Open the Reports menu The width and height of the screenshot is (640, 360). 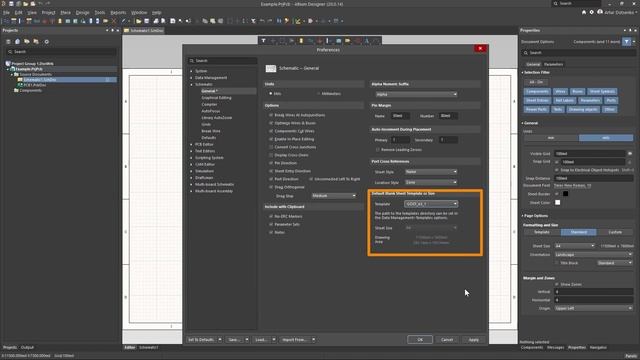click(x=118, y=13)
